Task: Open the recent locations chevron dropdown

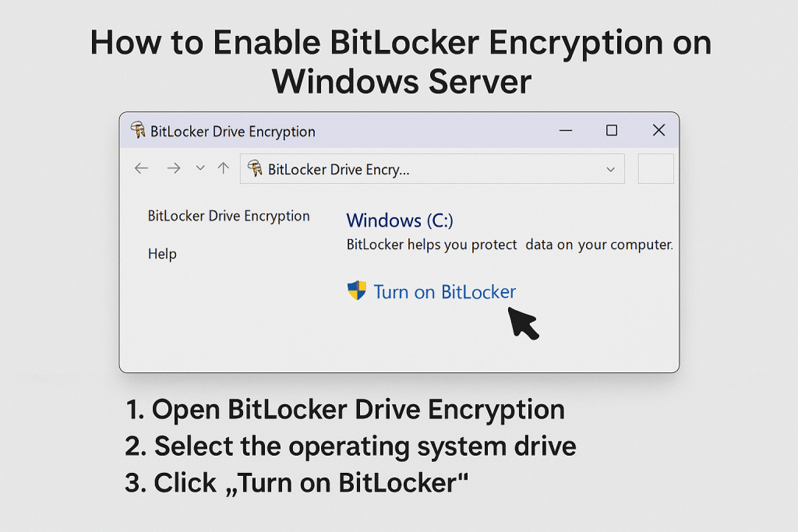Action: pyautogui.click(x=200, y=168)
